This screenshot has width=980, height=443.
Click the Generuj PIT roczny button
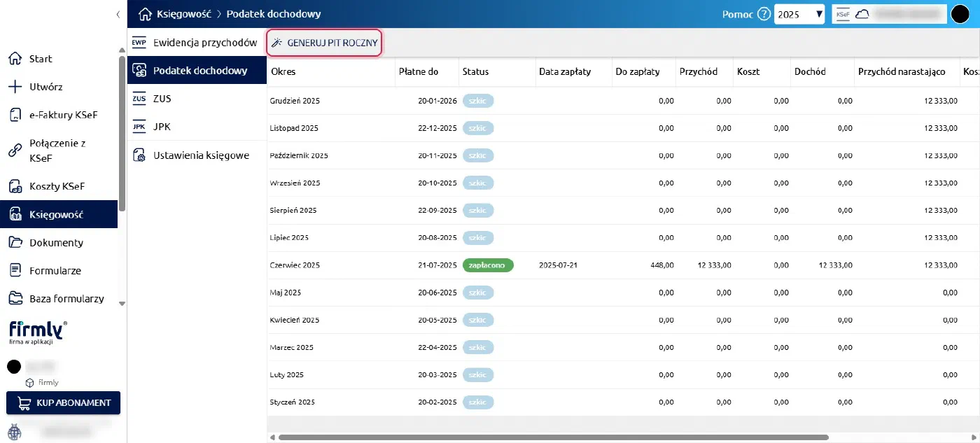pyautogui.click(x=324, y=43)
